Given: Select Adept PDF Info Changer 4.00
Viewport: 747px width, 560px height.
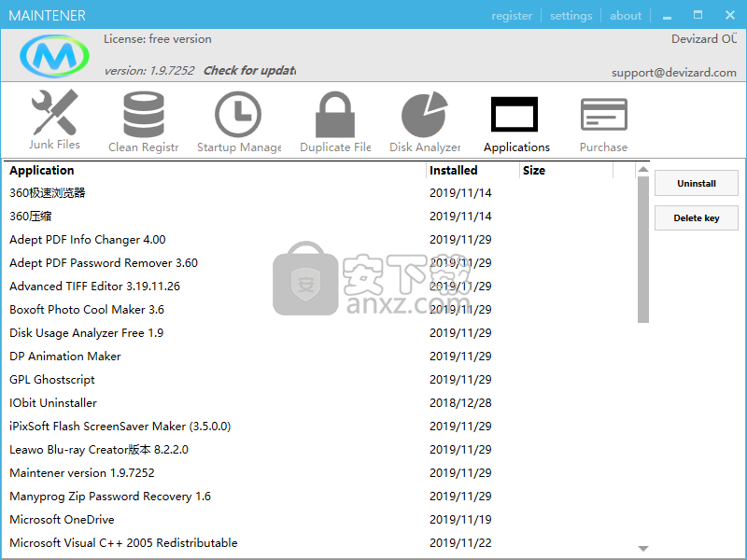Looking at the screenshot, I should click(x=320, y=240).
